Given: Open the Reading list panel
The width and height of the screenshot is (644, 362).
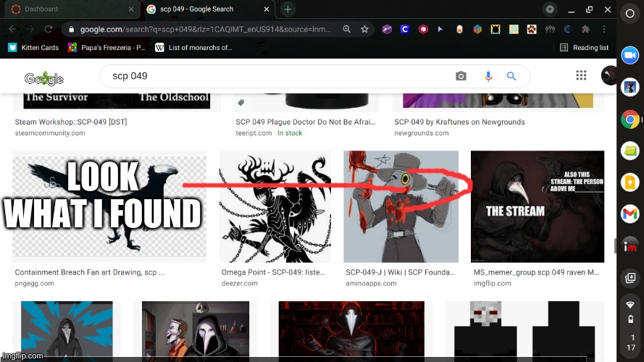Looking at the screenshot, I should point(584,48).
